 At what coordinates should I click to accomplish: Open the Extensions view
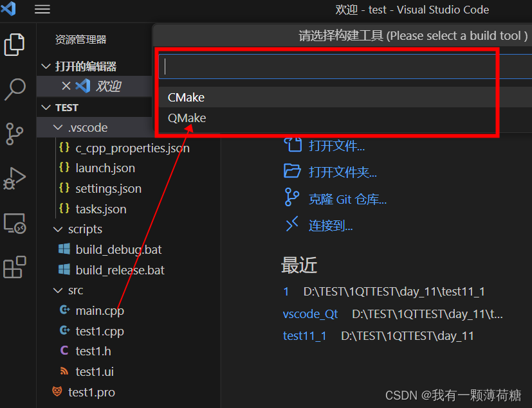click(15, 267)
